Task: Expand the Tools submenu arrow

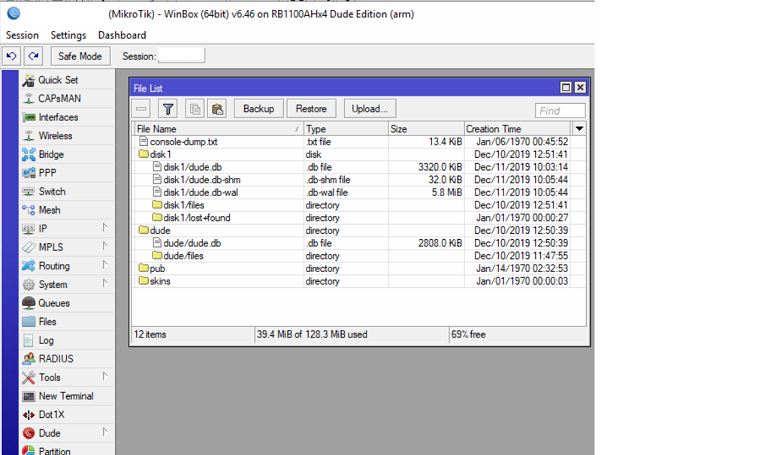Action: tap(104, 376)
